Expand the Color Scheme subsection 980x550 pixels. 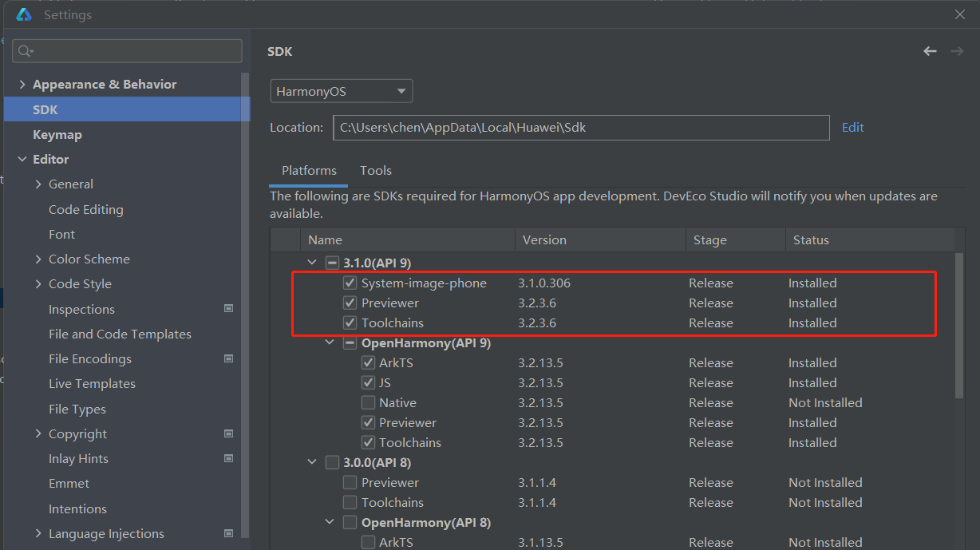point(38,259)
